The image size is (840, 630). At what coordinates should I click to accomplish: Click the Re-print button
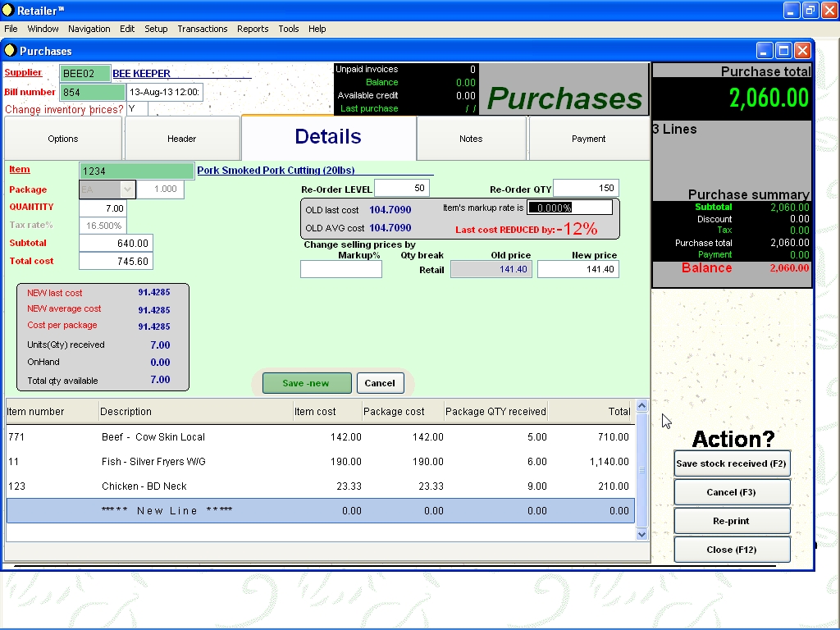(x=731, y=521)
